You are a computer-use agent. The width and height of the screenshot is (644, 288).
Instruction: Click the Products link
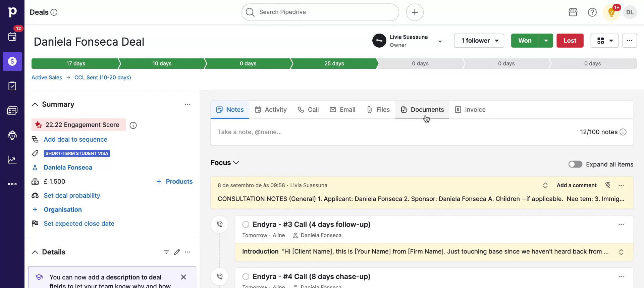tap(175, 182)
